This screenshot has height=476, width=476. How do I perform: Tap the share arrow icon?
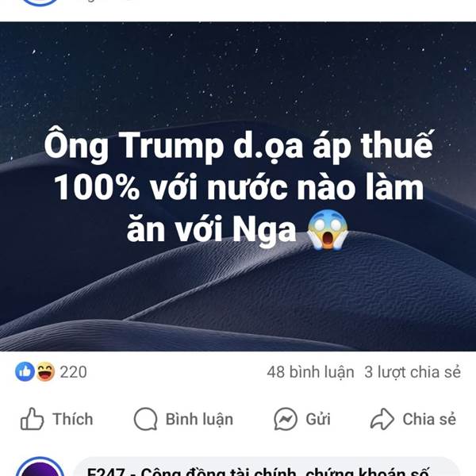pos(382,419)
